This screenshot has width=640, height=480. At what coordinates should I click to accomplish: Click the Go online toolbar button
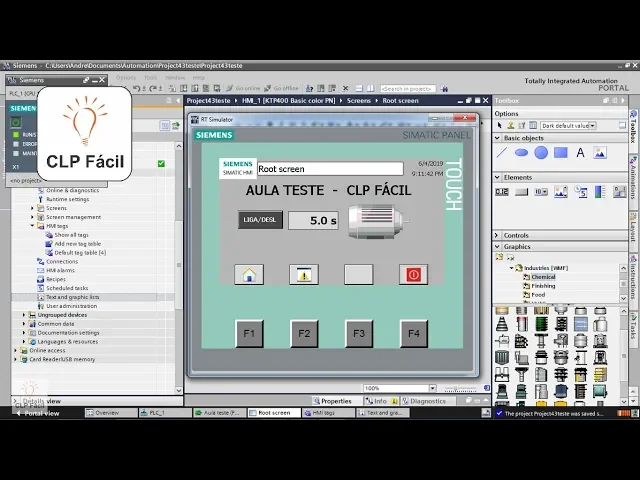[243, 88]
